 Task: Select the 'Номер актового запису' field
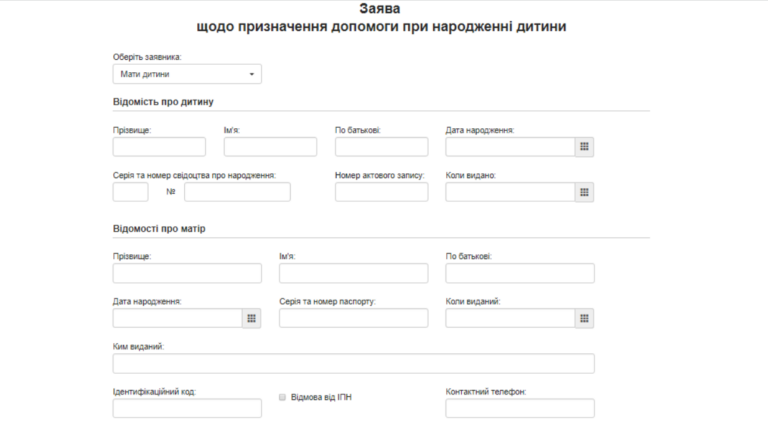pyautogui.click(x=381, y=192)
